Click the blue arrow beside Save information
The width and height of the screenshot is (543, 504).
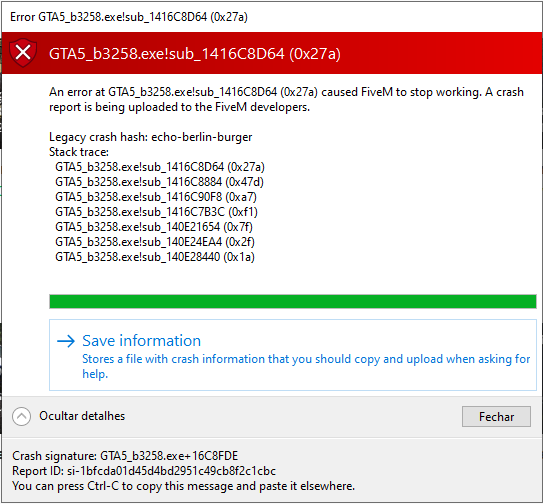coord(66,341)
